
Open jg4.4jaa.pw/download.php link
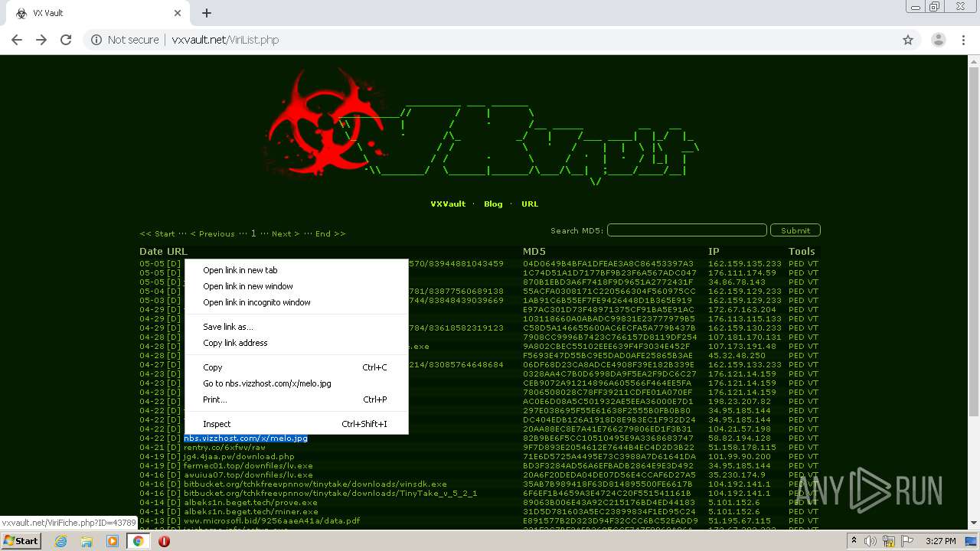239,457
